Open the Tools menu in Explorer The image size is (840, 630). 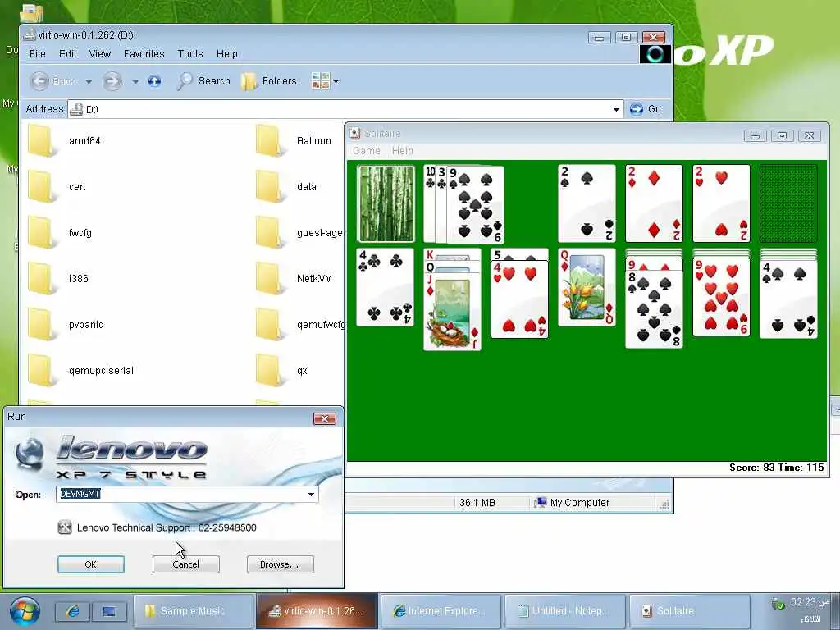click(190, 53)
